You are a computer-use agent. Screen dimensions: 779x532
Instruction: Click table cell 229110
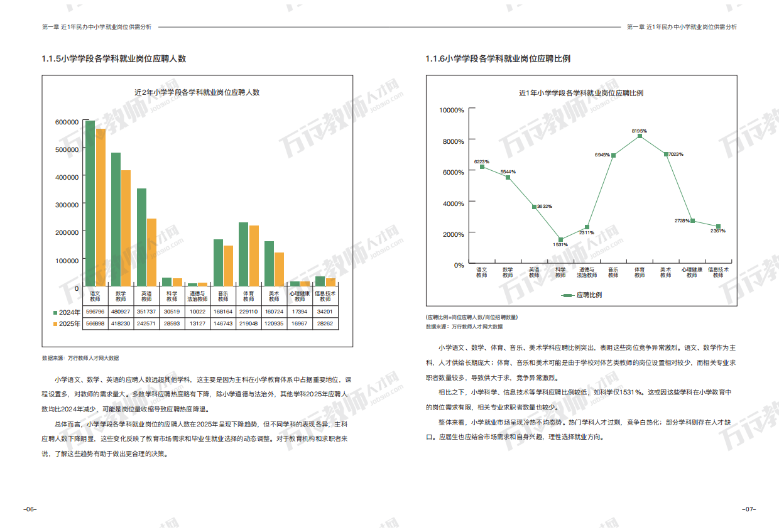click(x=248, y=312)
